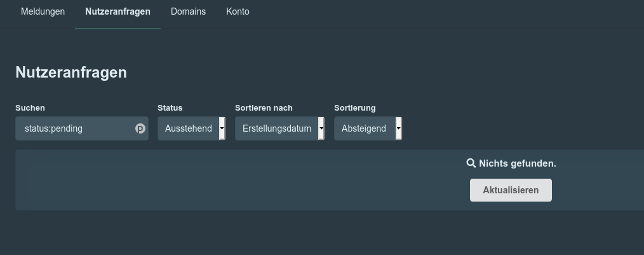
Task: Click the Nutzeranfragen page heading
Action: tap(71, 72)
